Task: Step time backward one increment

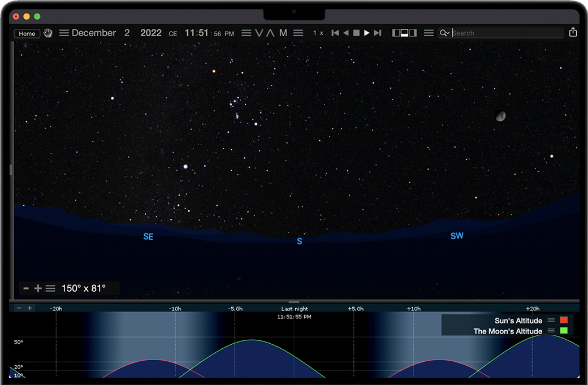Action: (x=335, y=33)
